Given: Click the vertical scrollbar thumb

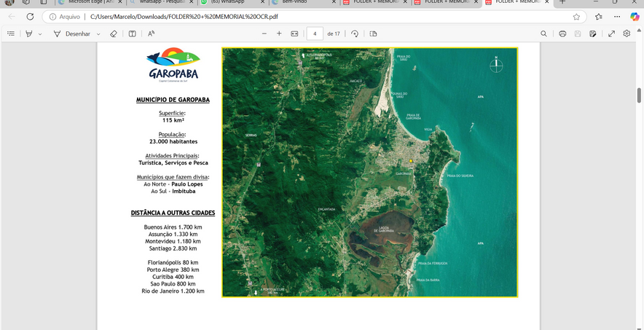Looking at the screenshot, I should click(x=639, y=95).
